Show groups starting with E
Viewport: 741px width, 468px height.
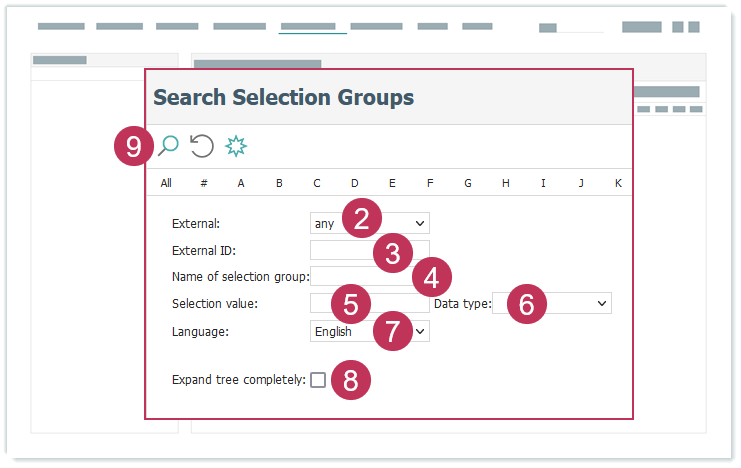point(392,183)
